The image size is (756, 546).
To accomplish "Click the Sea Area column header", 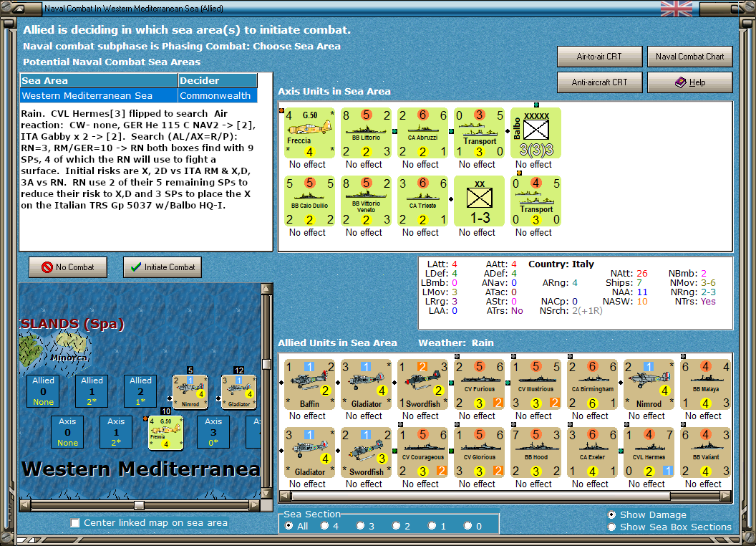I will (99, 81).
